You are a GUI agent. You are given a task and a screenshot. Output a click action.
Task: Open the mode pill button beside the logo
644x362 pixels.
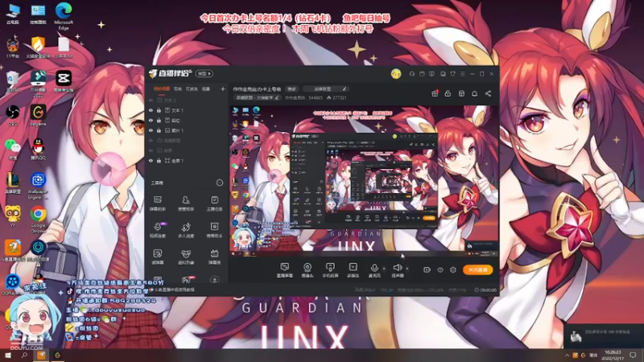point(204,74)
